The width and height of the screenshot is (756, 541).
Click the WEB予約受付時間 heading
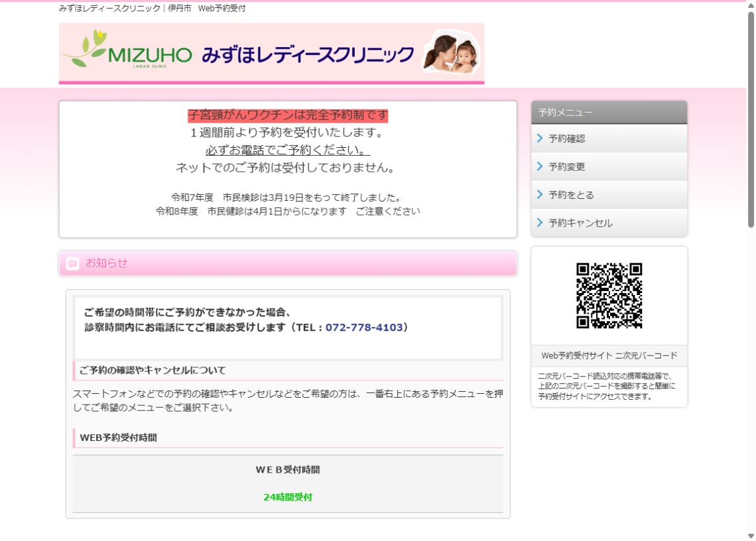(x=118, y=438)
